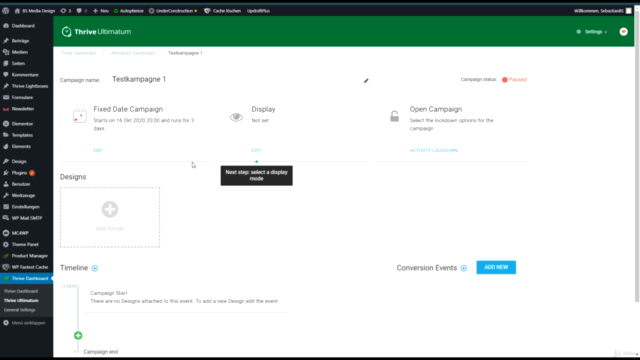Click the heart icon in header
Image resolution: width=640 pixels, height=360 pixels.
point(623,32)
